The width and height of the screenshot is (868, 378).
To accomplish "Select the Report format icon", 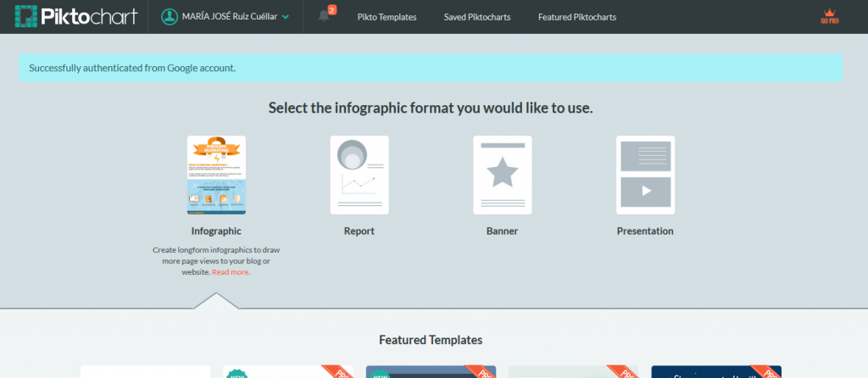I will (x=359, y=175).
